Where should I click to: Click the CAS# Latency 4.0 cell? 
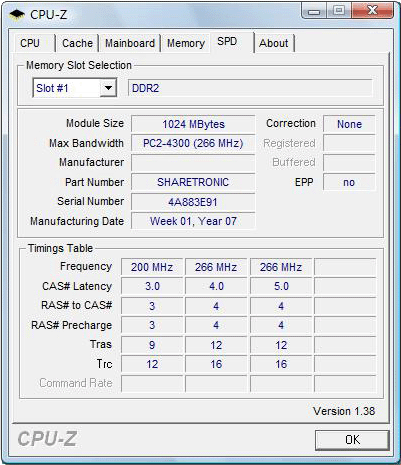tap(216, 286)
